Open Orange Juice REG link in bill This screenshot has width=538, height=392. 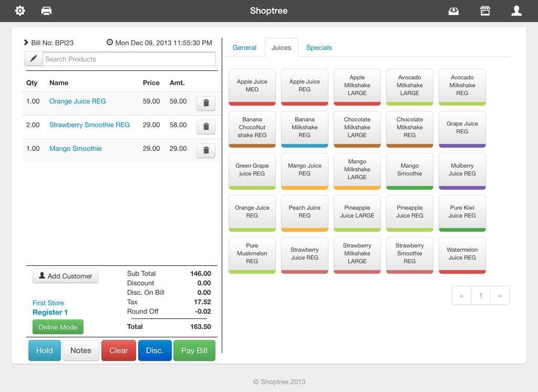coord(78,101)
